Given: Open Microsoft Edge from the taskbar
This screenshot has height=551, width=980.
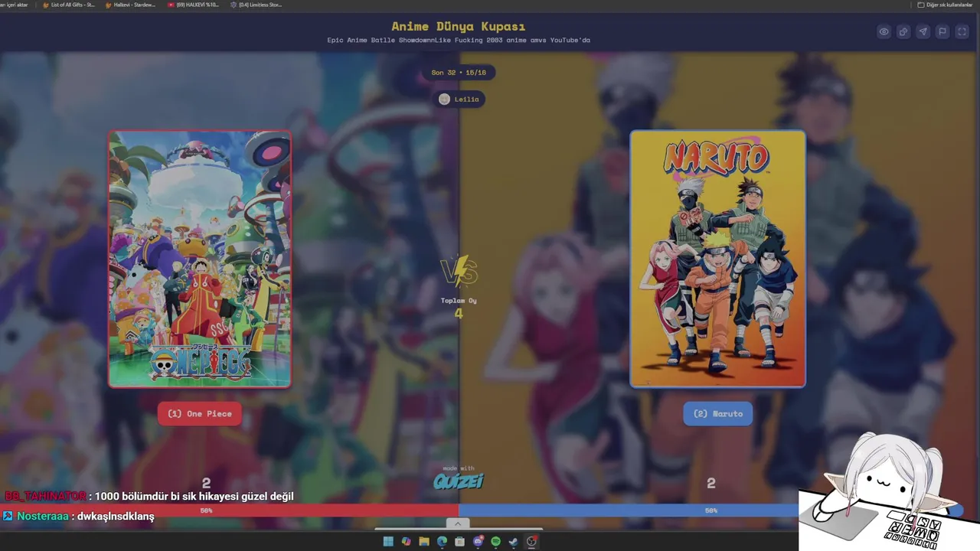Looking at the screenshot, I should (442, 542).
